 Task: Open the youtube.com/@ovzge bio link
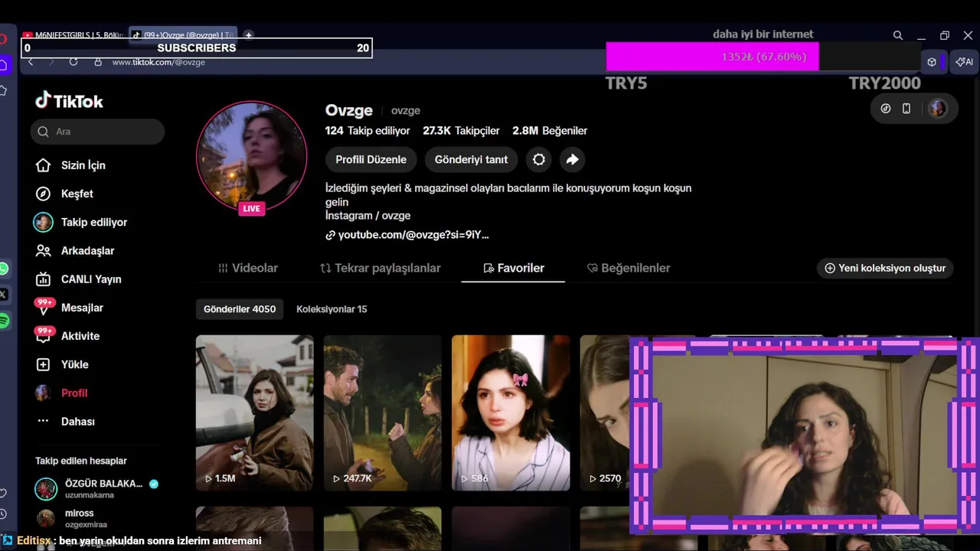[x=407, y=235]
